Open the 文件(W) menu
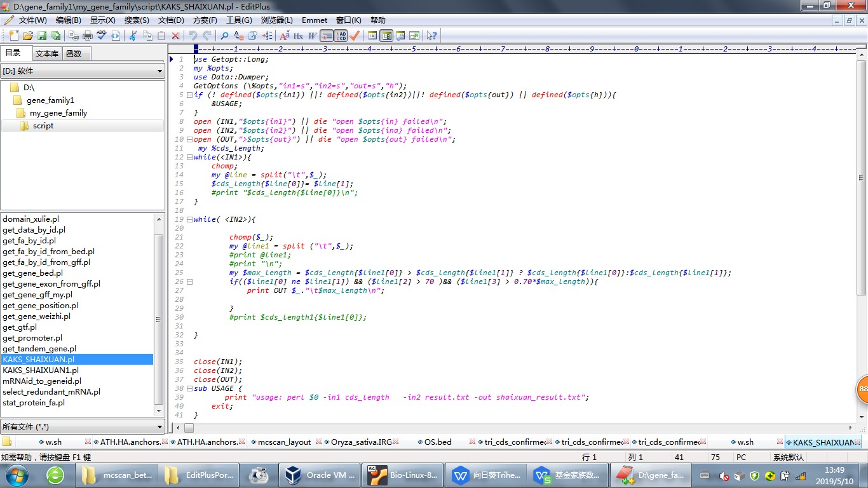 [32, 20]
